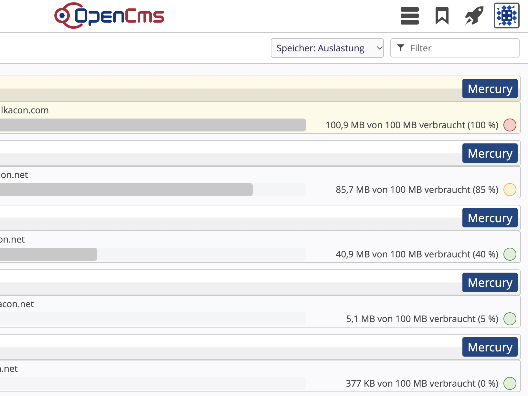Open the bookmark quick launch icon

click(442, 16)
